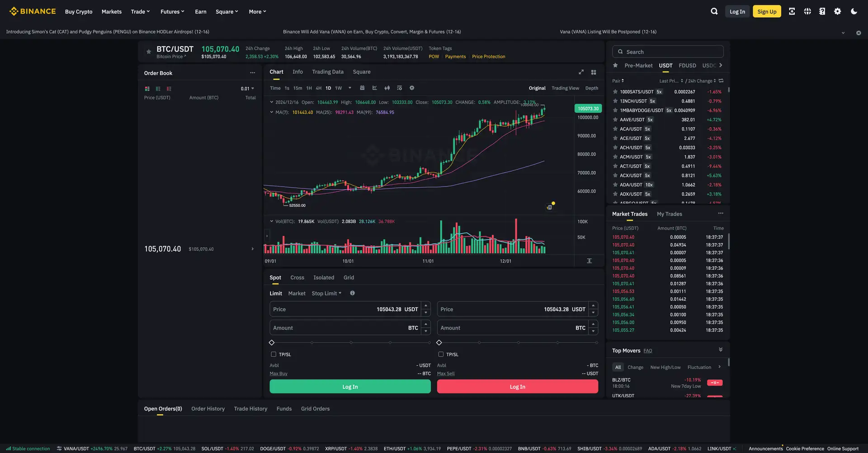Open the Futures menu
868x453 pixels.
[x=172, y=11]
